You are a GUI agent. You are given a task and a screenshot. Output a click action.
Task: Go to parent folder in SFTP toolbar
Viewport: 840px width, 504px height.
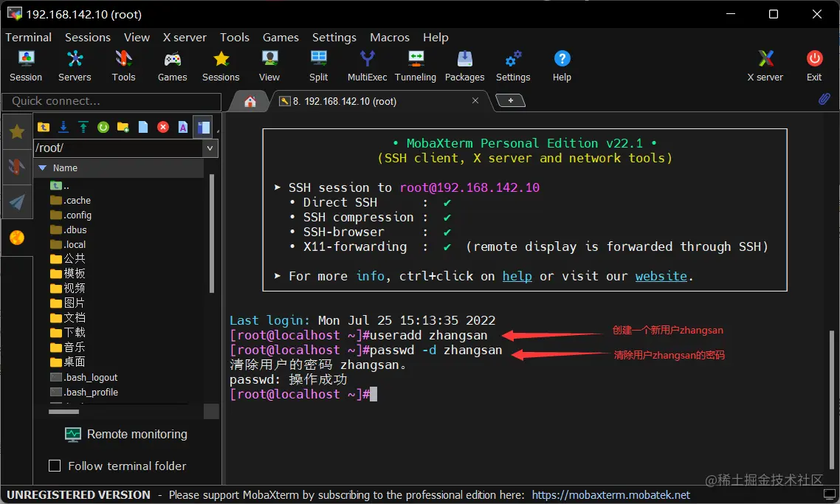44,127
